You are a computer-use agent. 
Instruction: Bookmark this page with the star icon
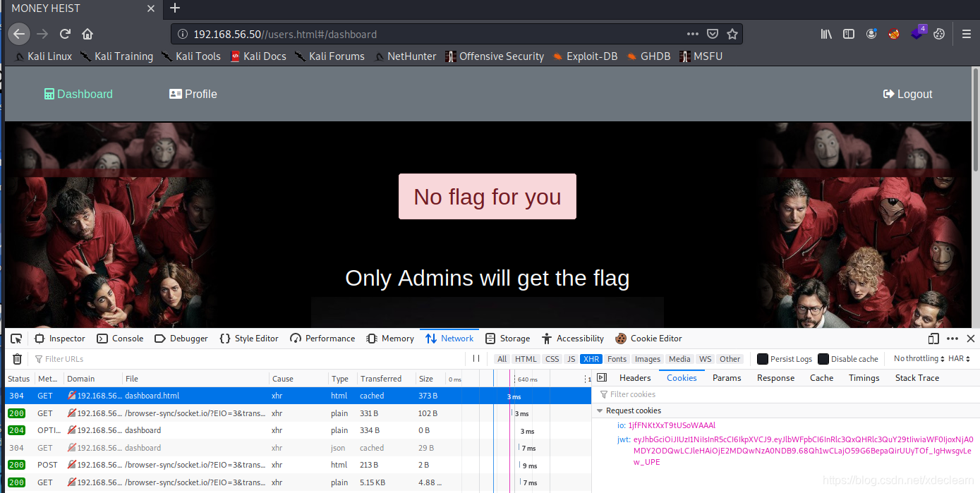[x=732, y=34]
